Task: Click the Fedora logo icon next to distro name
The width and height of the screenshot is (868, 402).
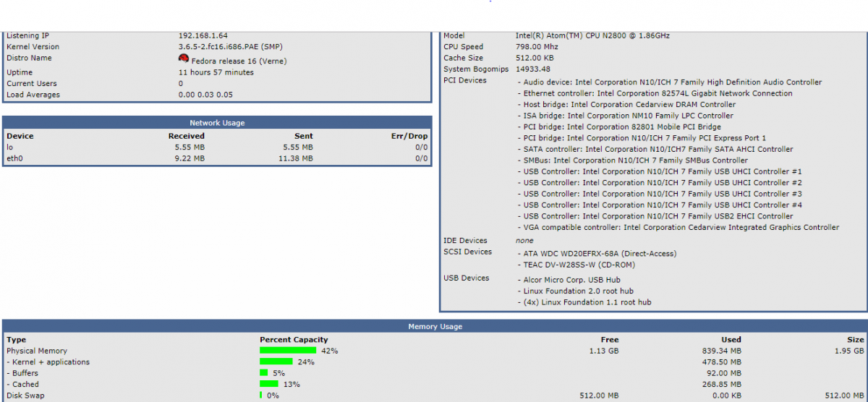Action: point(184,59)
